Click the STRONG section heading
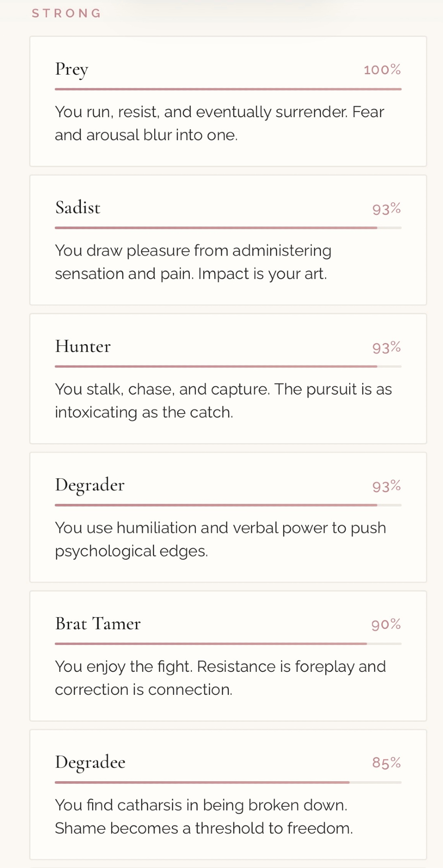Viewport: 443px width, 868px height. [66, 13]
